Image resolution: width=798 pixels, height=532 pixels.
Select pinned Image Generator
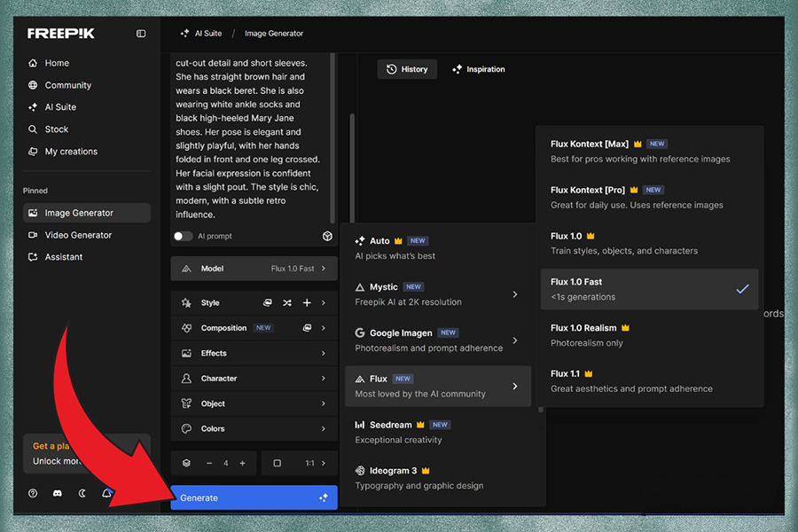coord(87,213)
